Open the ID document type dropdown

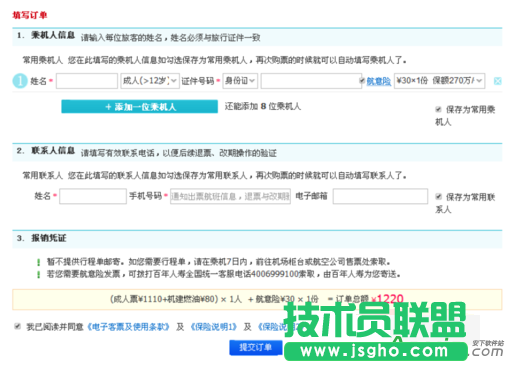click(x=240, y=81)
